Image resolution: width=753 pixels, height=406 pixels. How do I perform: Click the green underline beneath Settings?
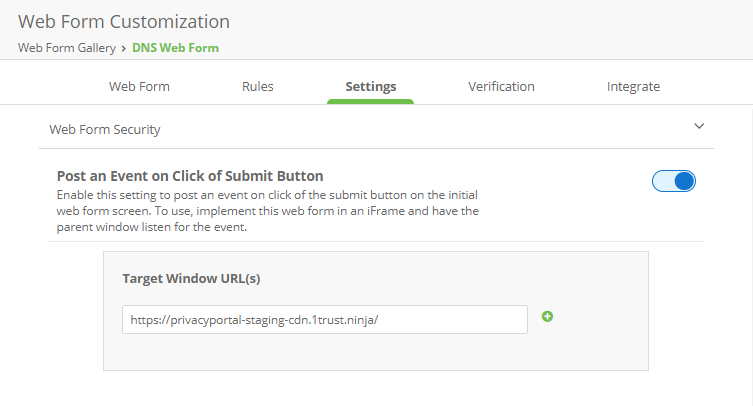(370, 101)
